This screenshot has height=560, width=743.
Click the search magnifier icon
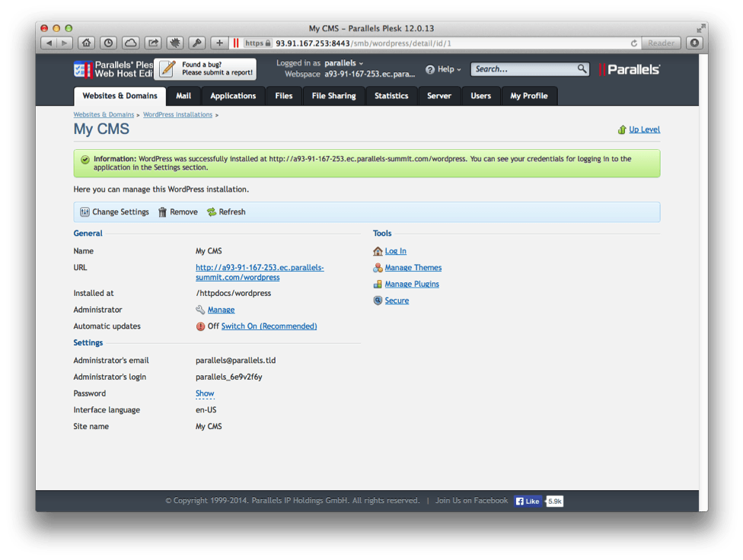click(x=582, y=69)
